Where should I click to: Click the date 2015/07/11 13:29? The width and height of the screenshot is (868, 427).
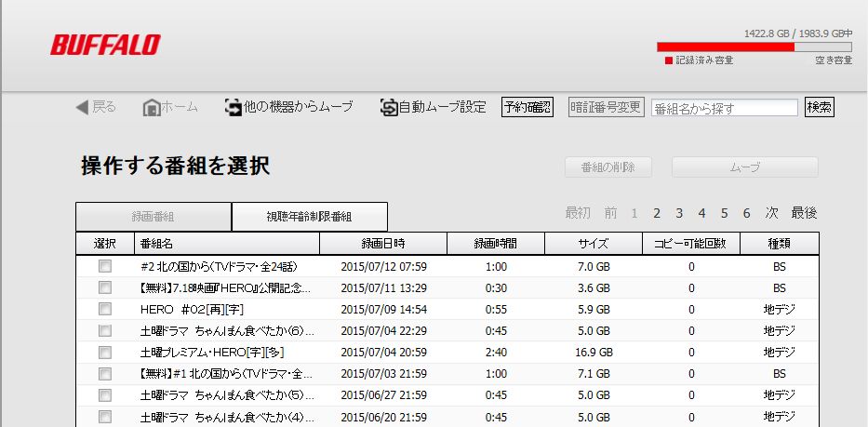pyautogui.click(x=383, y=288)
